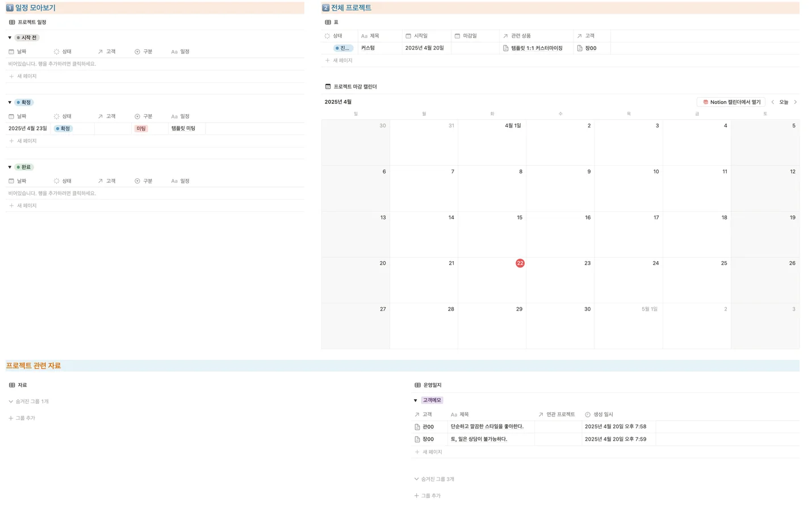Open the 커스텀 project title
The width and height of the screenshot is (812, 523).
pos(368,48)
